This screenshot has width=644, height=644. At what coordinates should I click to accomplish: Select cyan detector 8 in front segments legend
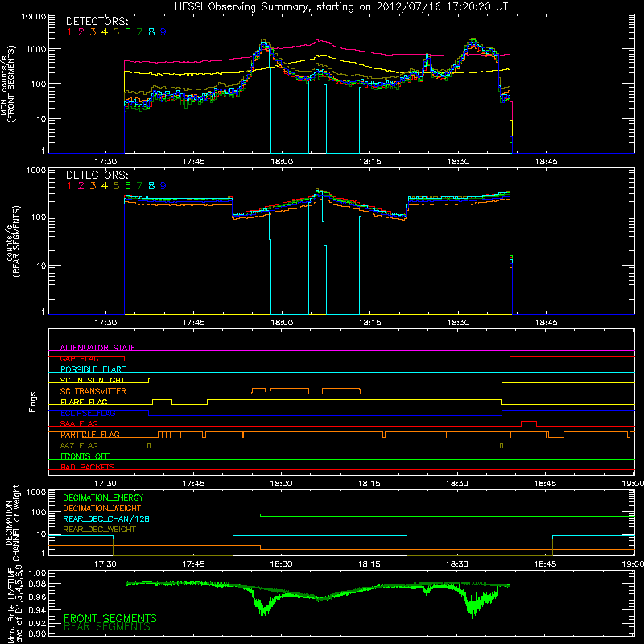151,32
